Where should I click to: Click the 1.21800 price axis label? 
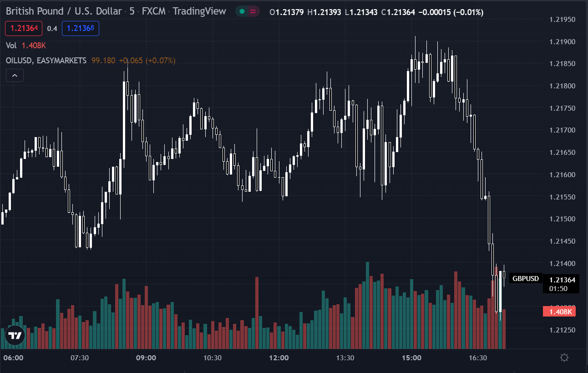coord(563,86)
